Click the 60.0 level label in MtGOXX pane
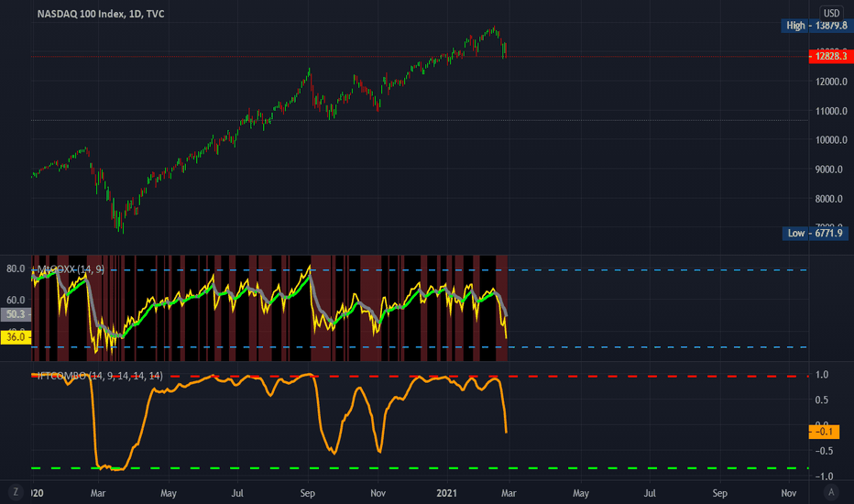The width and height of the screenshot is (854, 504). click(x=16, y=300)
